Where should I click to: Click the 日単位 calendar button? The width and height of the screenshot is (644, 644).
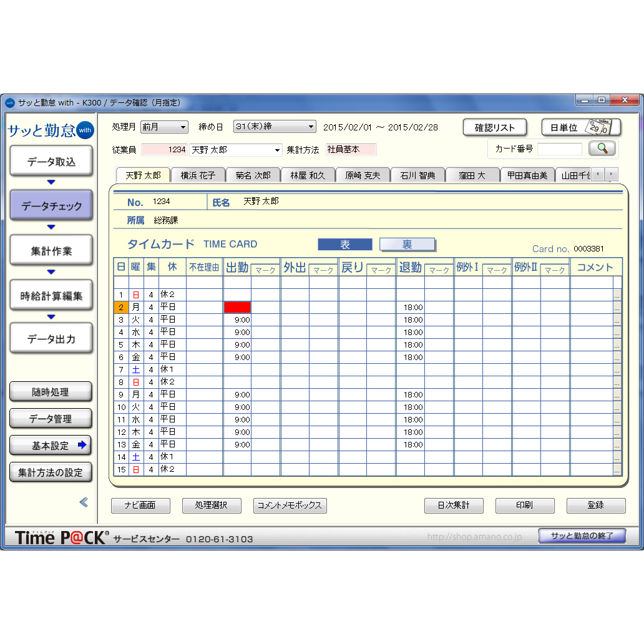580,127
